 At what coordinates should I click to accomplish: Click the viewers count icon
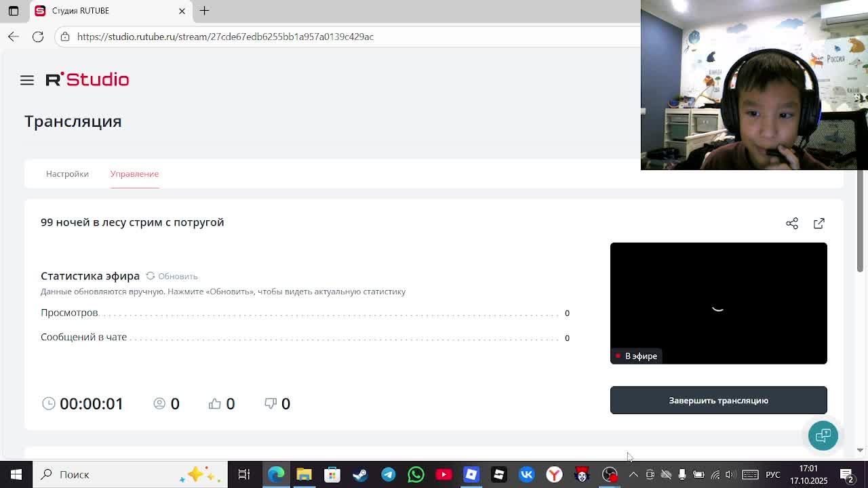coord(159,403)
